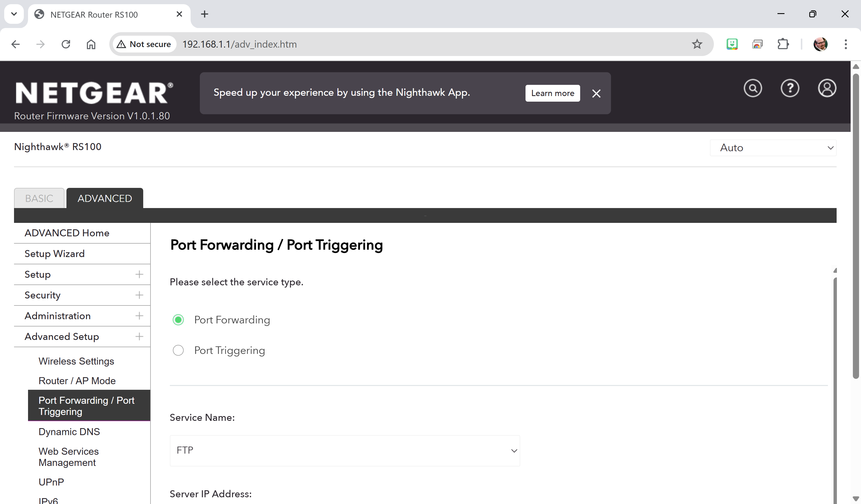Image resolution: width=861 pixels, height=504 pixels.
Task: Open the UPnP settings item
Action: click(x=51, y=482)
